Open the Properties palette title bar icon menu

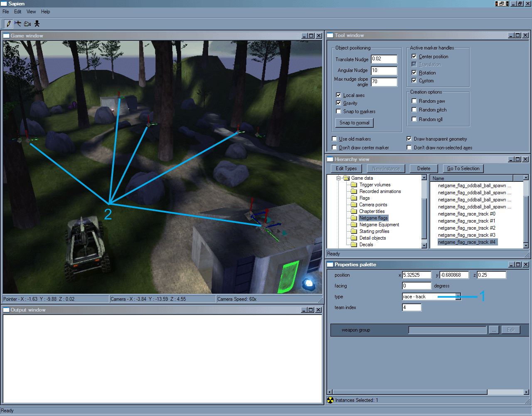[x=330, y=265]
